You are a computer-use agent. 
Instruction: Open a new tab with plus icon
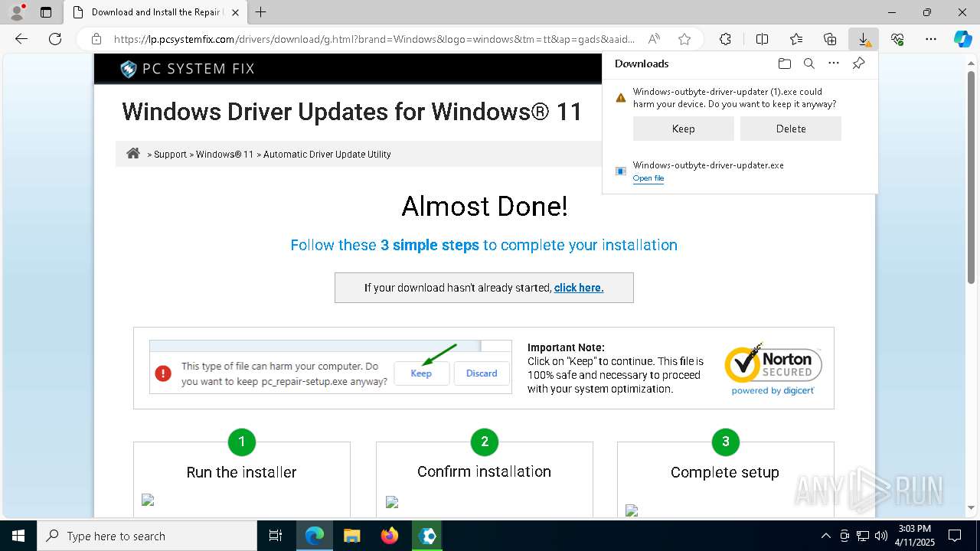261,12
